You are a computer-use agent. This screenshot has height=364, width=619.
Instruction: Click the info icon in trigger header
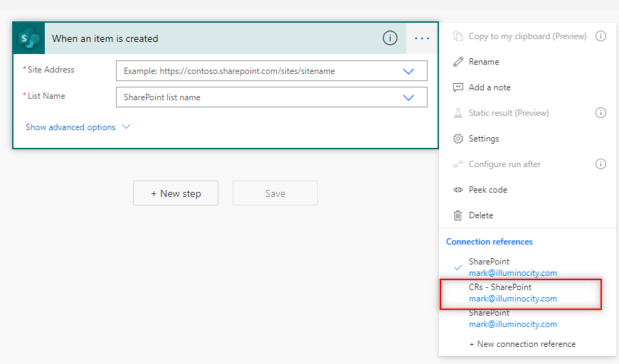click(x=390, y=38)
